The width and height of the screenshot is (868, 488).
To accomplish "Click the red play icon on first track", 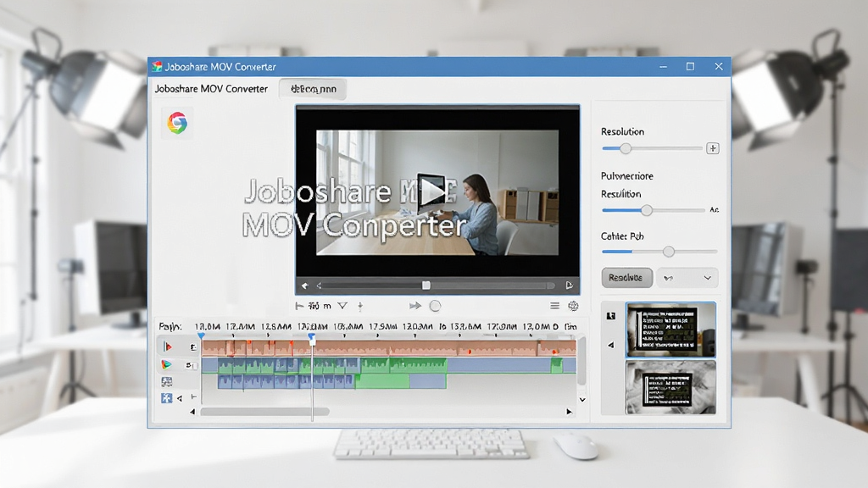I will coord(167,347).
